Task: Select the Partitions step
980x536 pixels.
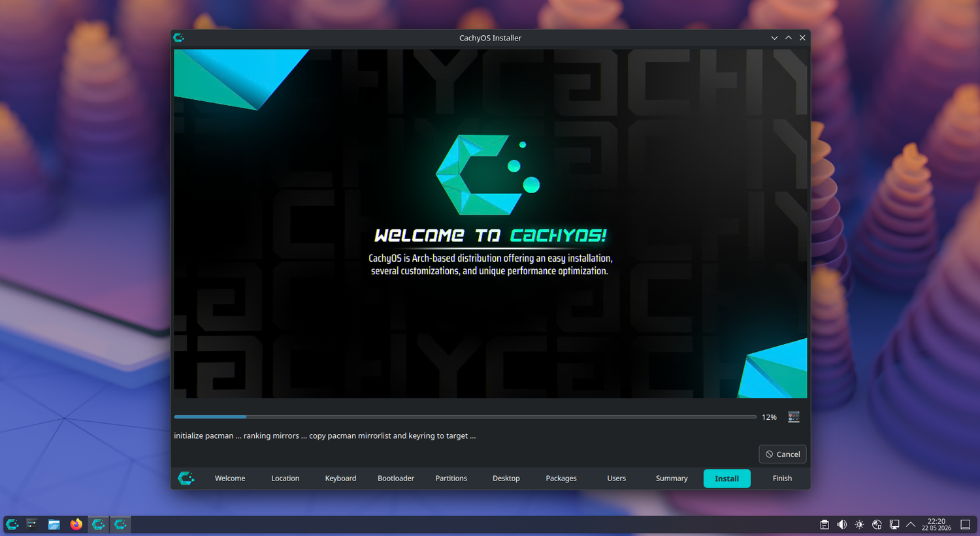Action: point(451,479)
